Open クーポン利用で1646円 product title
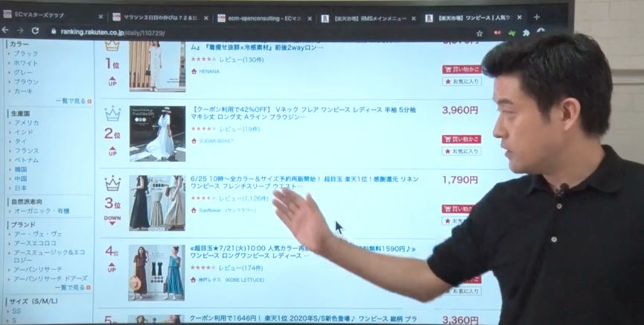This screenshot has height=325, width=644. pyautogui.click(x=303, y=319)
